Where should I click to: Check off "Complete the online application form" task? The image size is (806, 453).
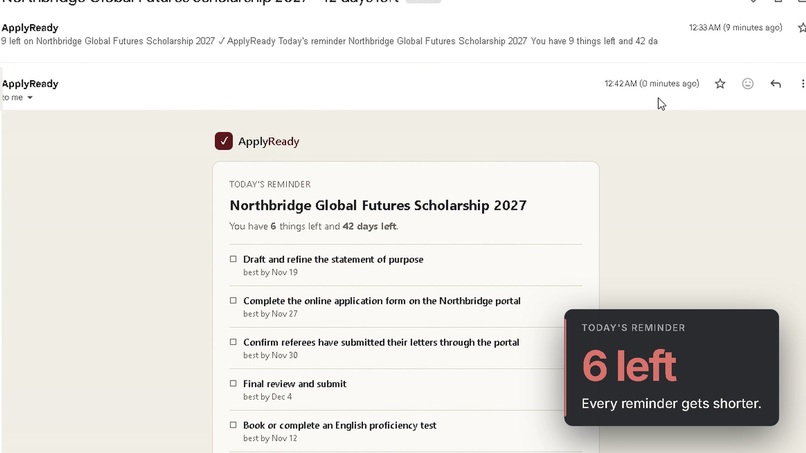[233, 300]
